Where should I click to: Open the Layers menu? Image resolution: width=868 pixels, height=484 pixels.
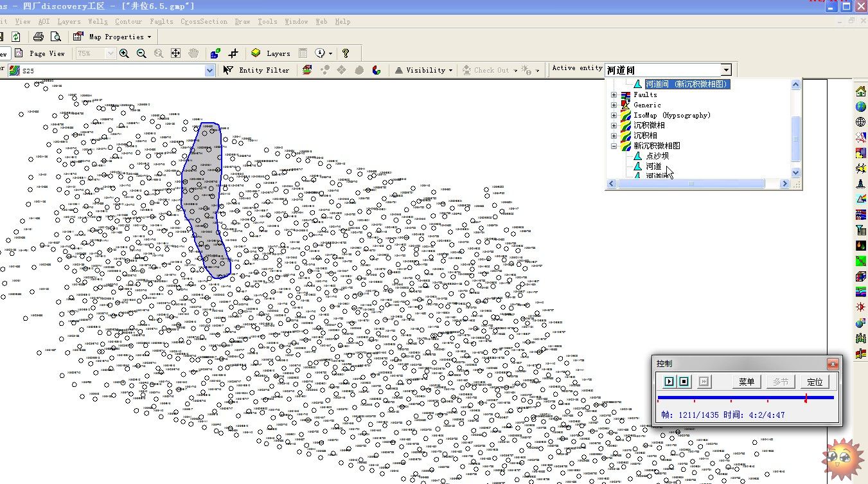pyautogui.click(x=69, y=21)
